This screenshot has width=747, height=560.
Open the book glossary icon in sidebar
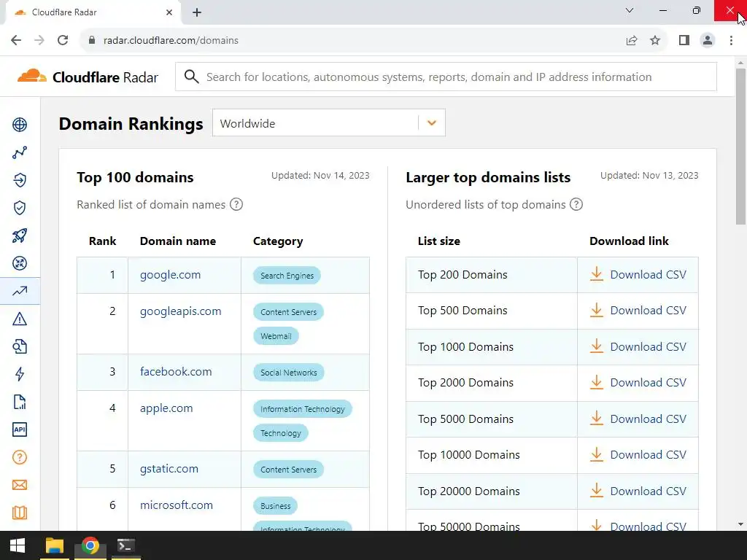click(x=20, y=513)
